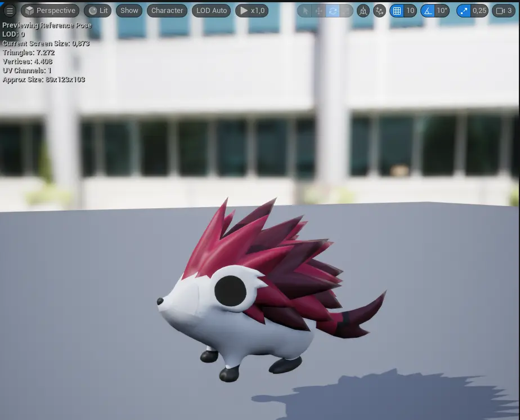Click the Approx Size: 89x123x103 text

pyautogui.click(x=44, y=79)
